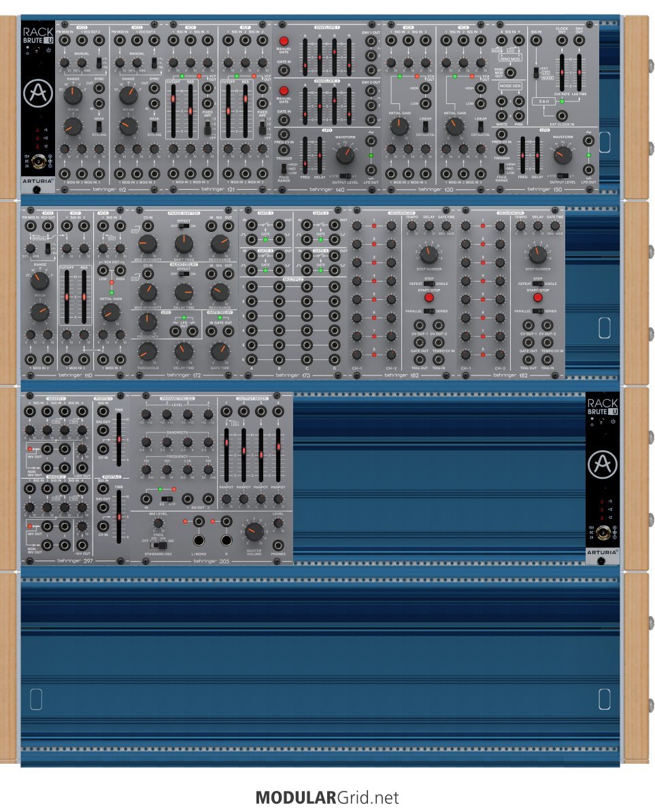Click the Arturia logo circle on the bottom-row RackBrute
The width and height of the screenshot is (655, 812).
tap(602, 464)
